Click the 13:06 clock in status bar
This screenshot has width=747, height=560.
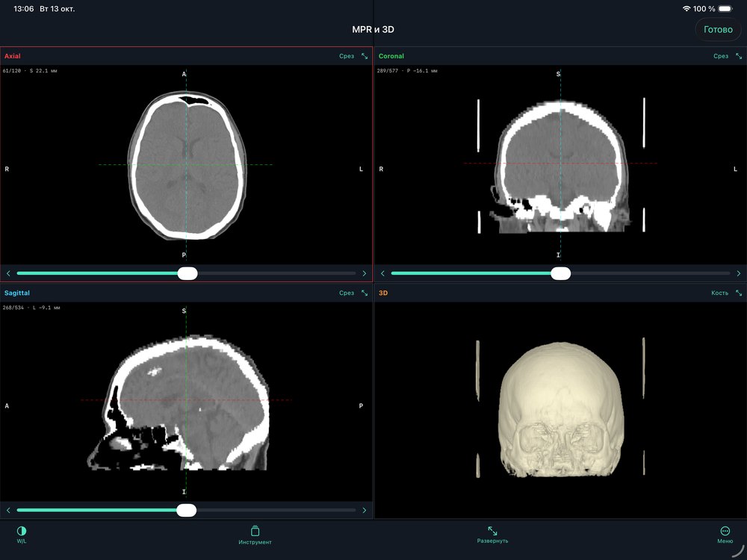(24, 8)
